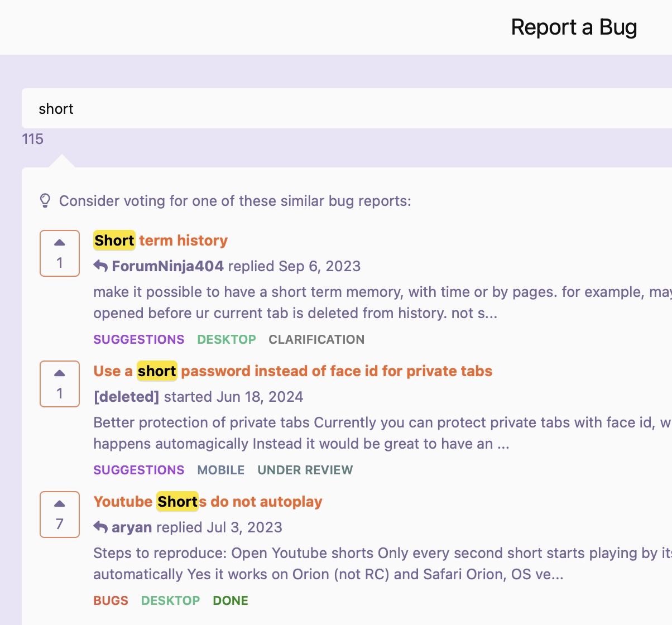Image resolution: width=672 pixels, height=625 pixels.
Task: Open the Short term history discussion
Action: pos(161,241)
